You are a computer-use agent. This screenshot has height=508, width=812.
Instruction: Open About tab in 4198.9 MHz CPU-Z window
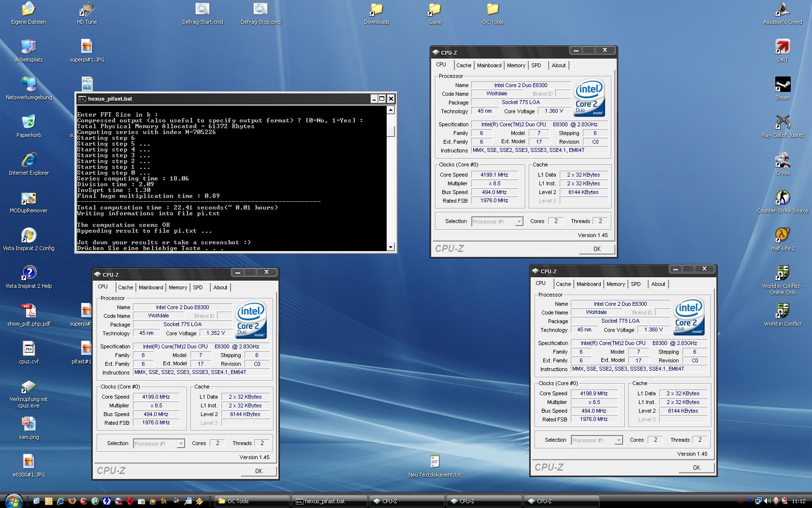point(658,284)
